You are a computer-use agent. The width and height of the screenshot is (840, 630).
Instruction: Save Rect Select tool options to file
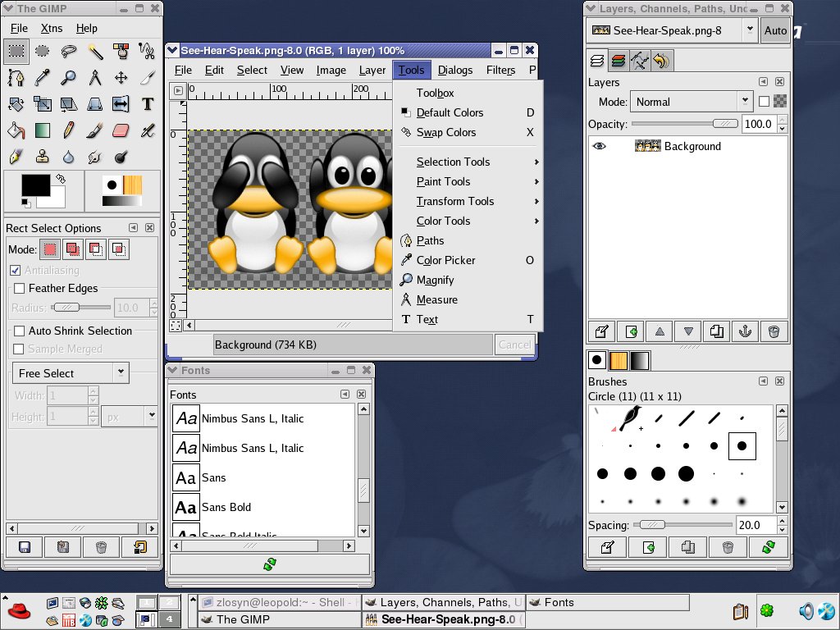point(24,547)
